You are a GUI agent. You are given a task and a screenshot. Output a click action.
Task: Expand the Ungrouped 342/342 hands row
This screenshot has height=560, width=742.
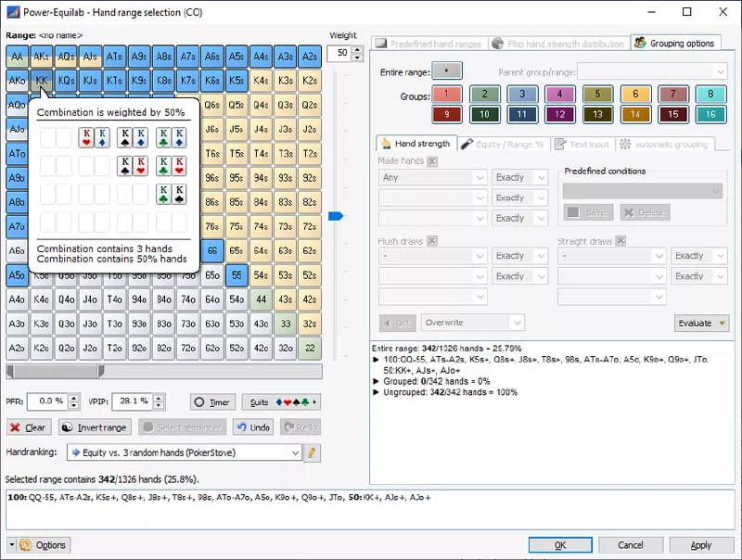click(x=377, y=392)
